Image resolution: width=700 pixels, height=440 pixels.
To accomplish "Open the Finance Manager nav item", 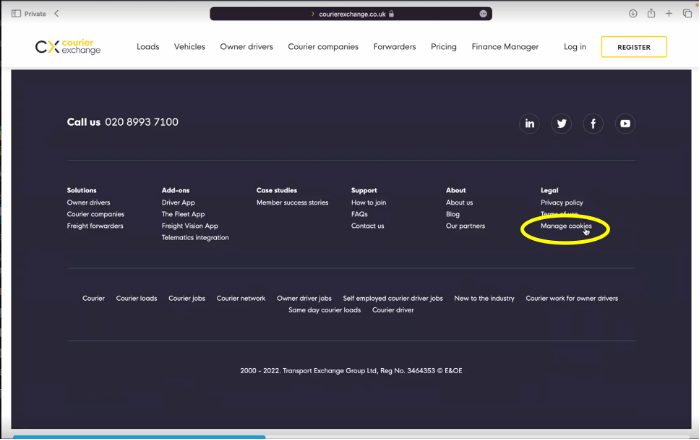I will (505, 46).
